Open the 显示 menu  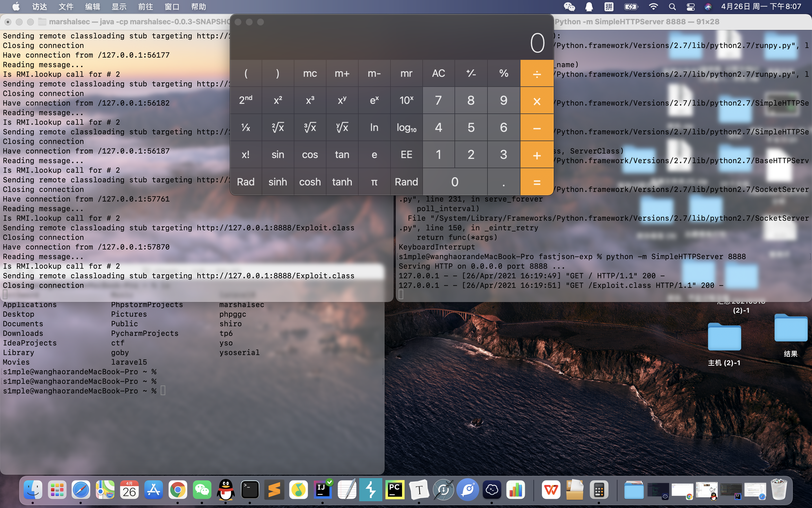tap(119, 7)
